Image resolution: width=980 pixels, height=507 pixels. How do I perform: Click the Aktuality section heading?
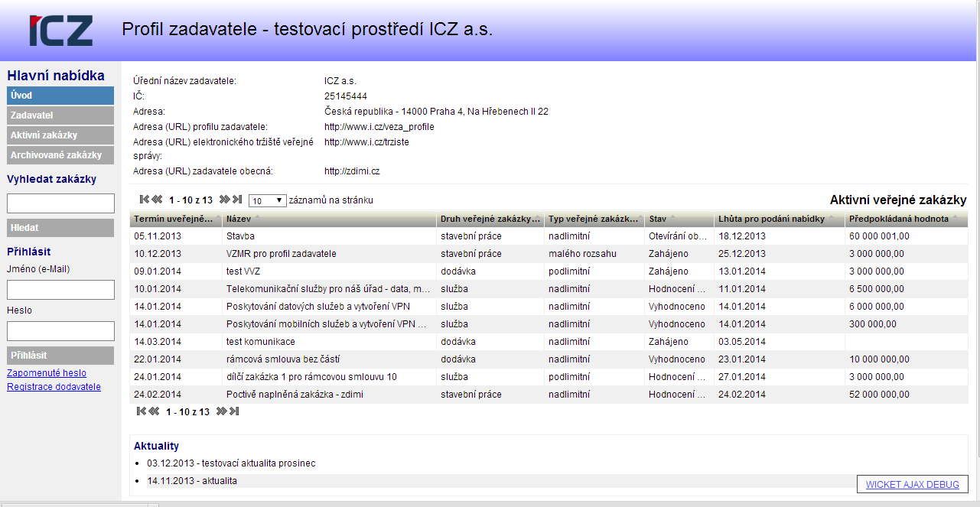pos(156,446)
